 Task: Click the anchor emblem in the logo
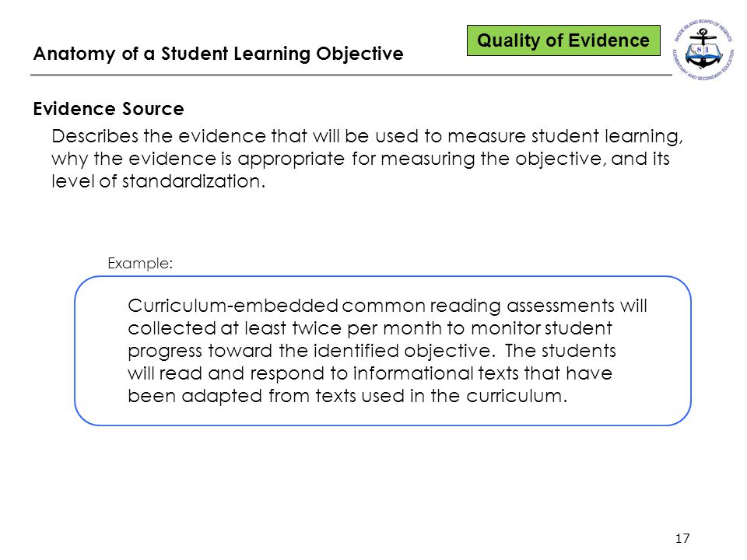point(703,47)
